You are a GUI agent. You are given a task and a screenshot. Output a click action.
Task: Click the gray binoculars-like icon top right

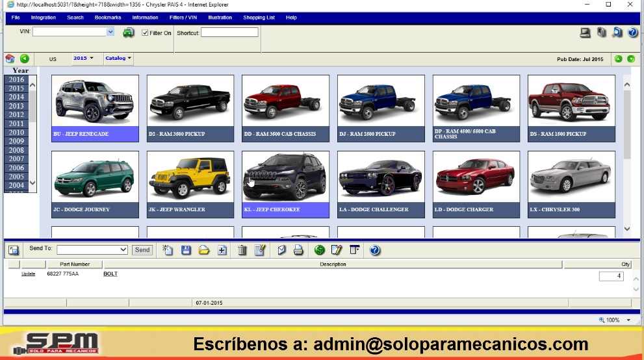[x=602, y=32]
